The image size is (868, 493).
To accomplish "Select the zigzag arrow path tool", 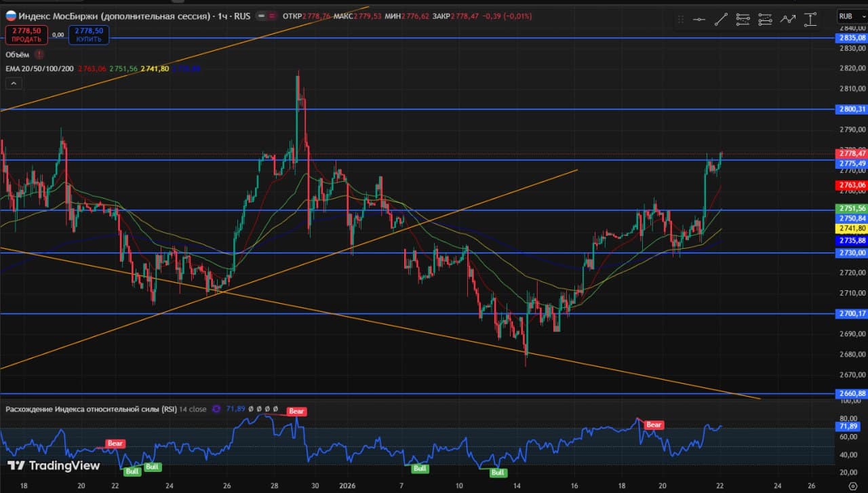I will [787, 20].
